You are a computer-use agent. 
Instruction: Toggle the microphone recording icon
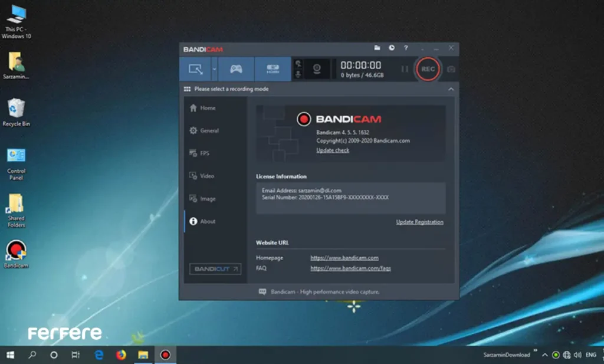(x=298, y=74)
